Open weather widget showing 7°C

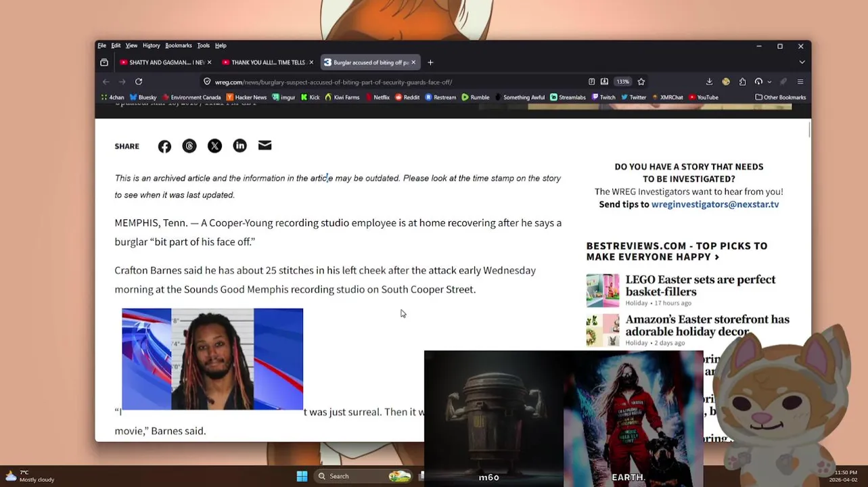[30, 476]
